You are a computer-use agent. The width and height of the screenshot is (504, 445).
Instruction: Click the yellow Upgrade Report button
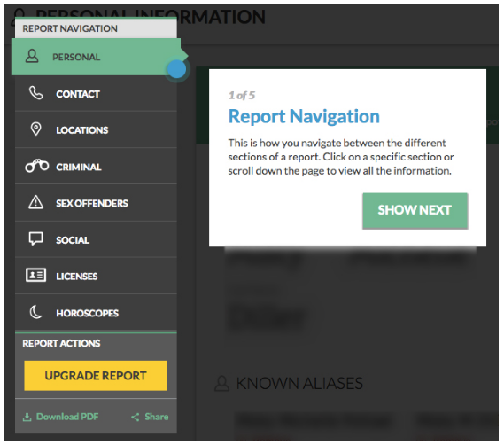tap(96, 376)
